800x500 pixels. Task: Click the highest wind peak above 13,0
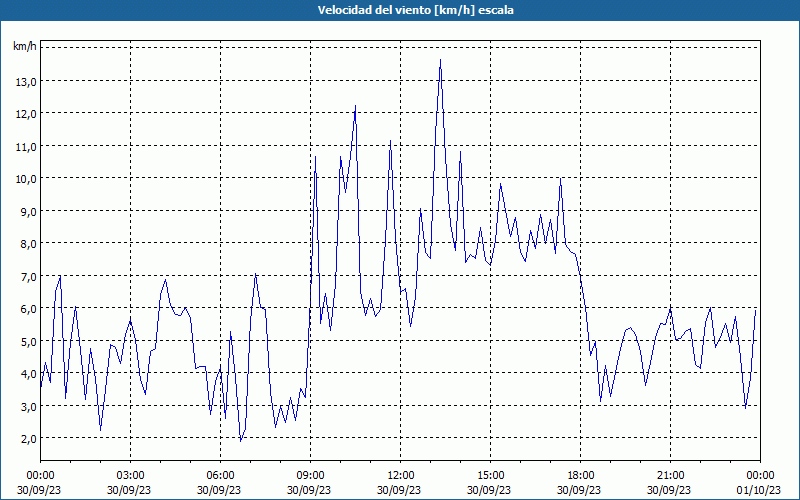click(x=440, y=60)
